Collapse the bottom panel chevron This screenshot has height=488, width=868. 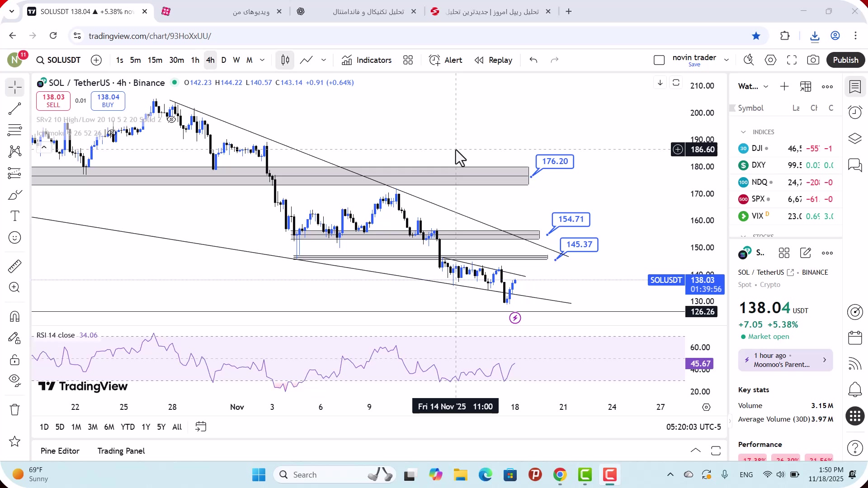[x=696, y=450]
